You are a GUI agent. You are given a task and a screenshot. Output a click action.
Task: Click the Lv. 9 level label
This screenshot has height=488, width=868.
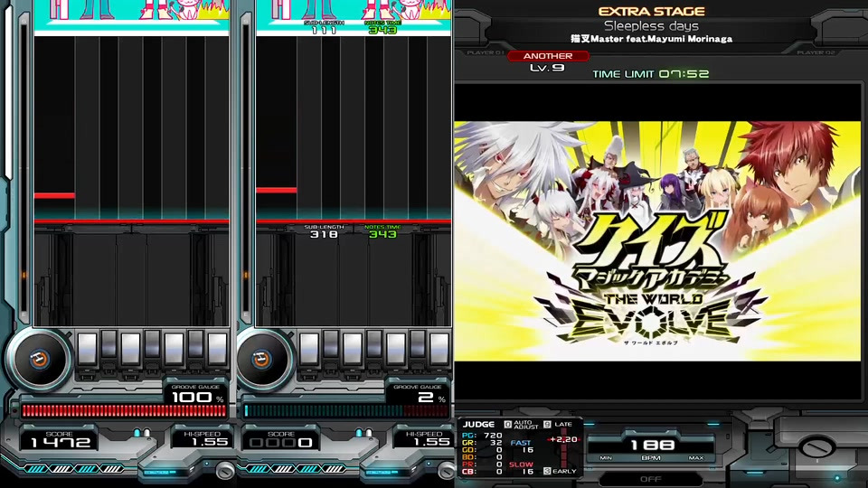pyautogui.click(x=547, y=68)
